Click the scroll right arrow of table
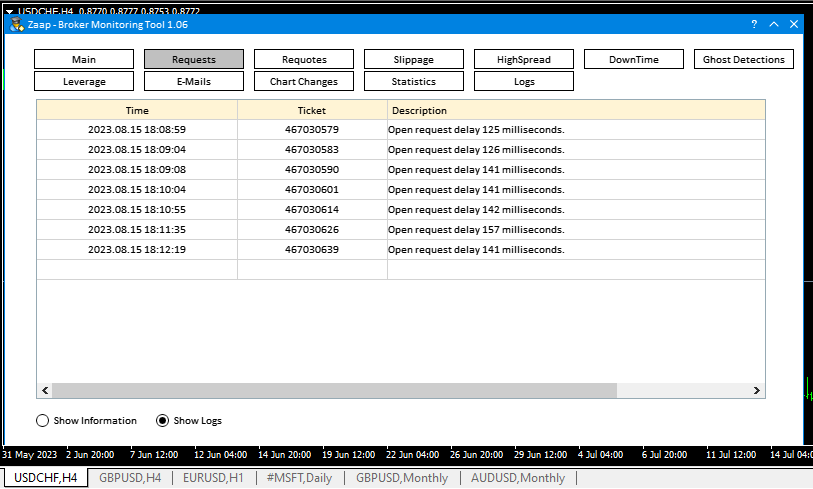Screen dimensions: 813x489 757,391
